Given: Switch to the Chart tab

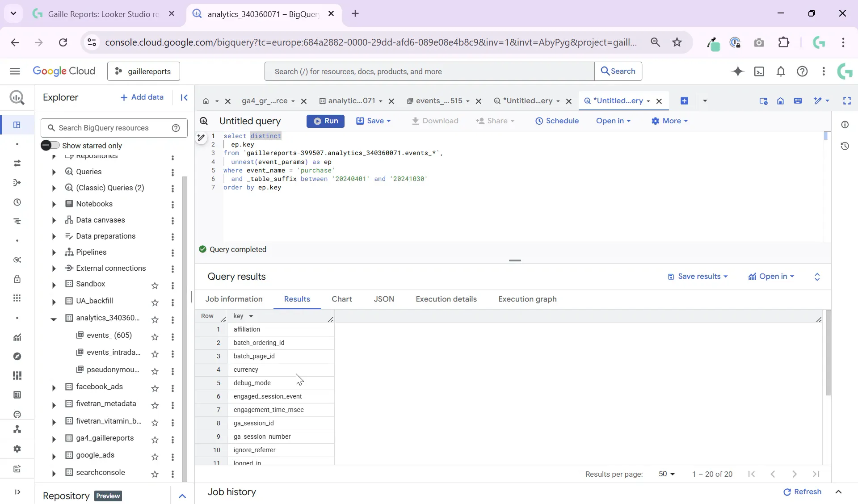Looking at the screenshot, I should pos(342,299).
